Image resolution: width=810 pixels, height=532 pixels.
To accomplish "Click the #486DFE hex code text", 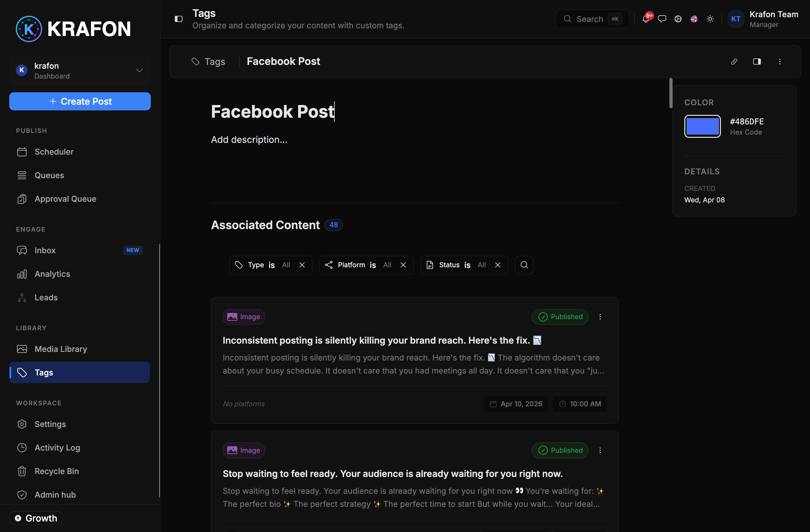I will tap(747, 122).
